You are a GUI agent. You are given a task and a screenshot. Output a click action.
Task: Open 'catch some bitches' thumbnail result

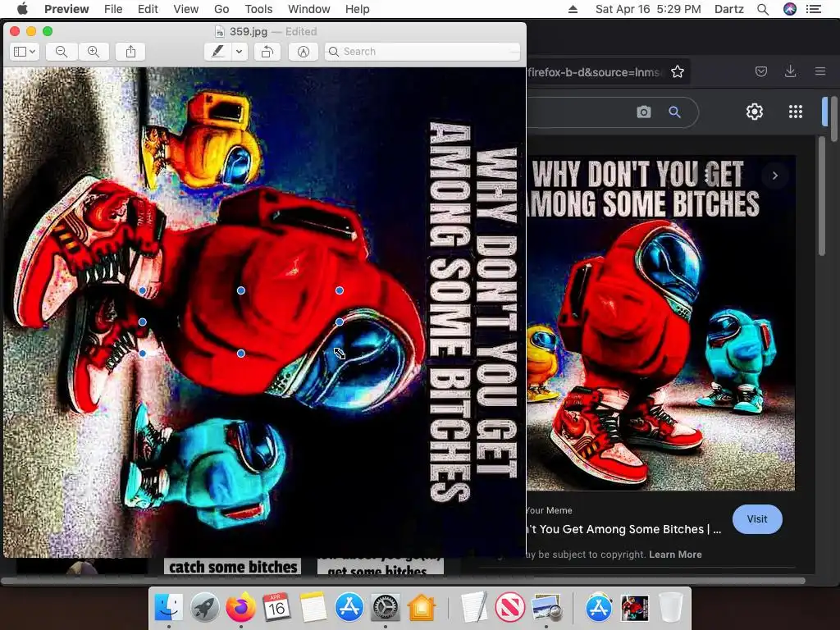coord(232,566)
